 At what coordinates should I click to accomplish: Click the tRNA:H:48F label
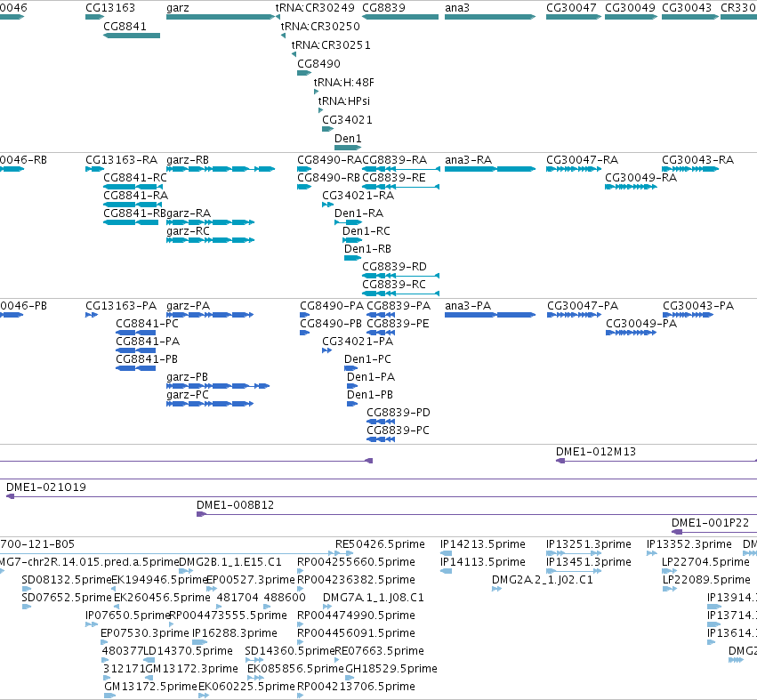click(x=343, y=83)
